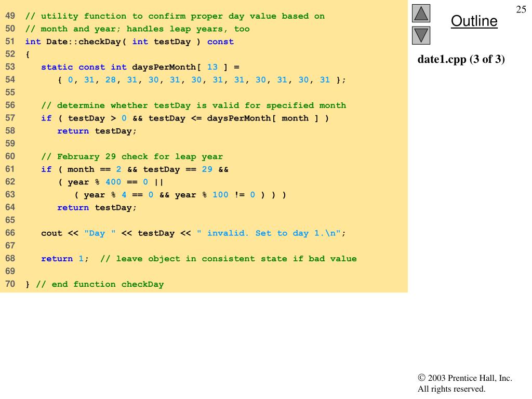Click line number 49 in code listing
The height and width of the screenshot is (399, 532).
point(10,16)
